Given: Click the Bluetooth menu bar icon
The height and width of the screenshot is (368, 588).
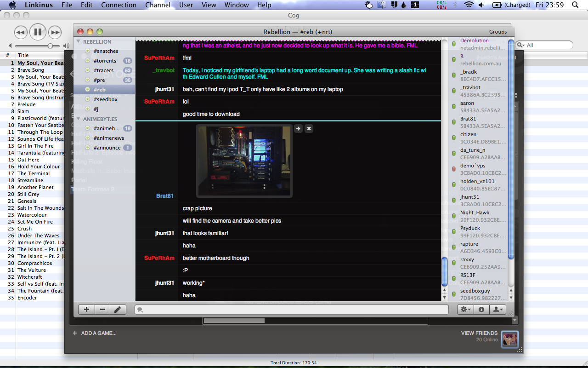Looking at the screenshot, I should [456, 5].
